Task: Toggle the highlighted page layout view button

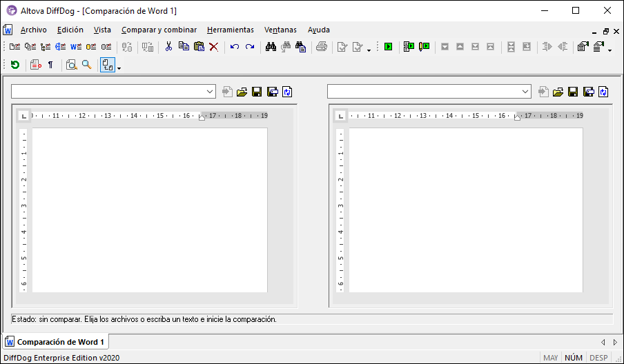Action: (x=106, y=65)
